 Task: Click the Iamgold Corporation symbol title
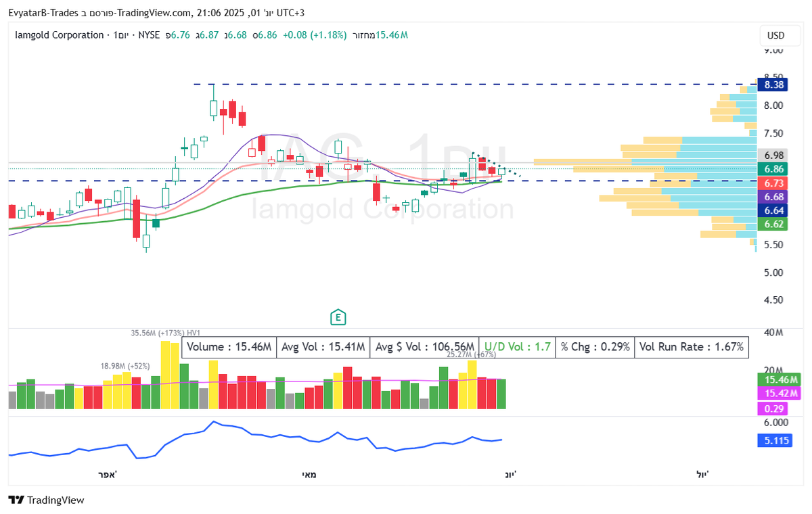tap(59, 34)
